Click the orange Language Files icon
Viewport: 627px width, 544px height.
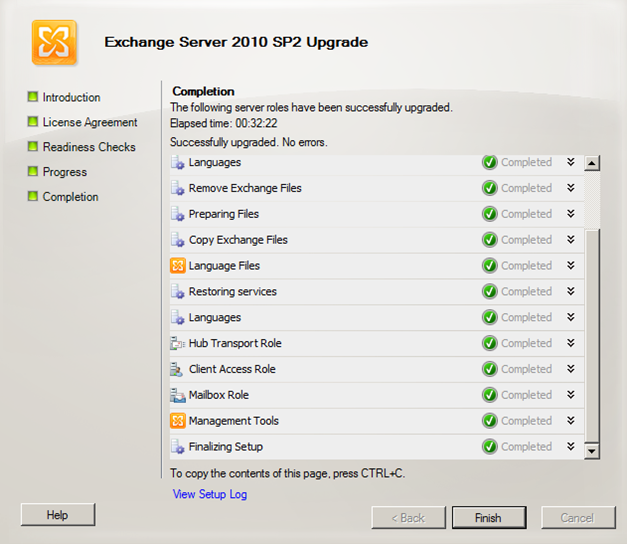[178, 266]
